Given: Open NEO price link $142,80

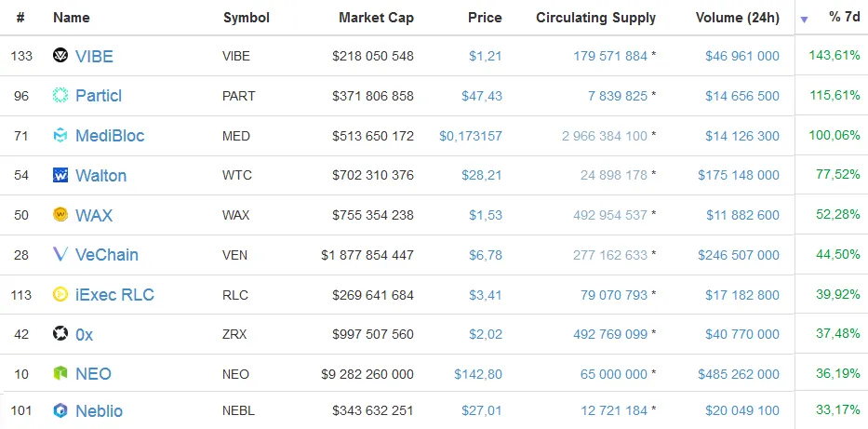Looking at the screenshot, I should [x=478, y=374].
